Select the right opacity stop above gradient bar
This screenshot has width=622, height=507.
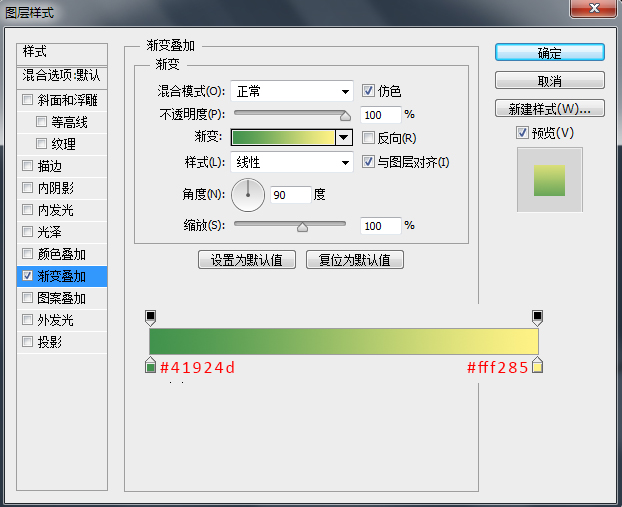click(x=537, y=318)
